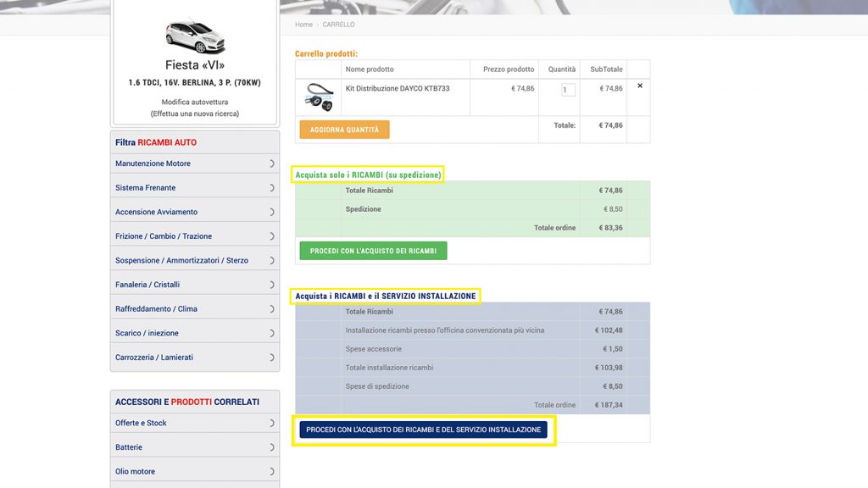Open the DAYCO KTB733 product thumbnail

(x=319, y=97)
